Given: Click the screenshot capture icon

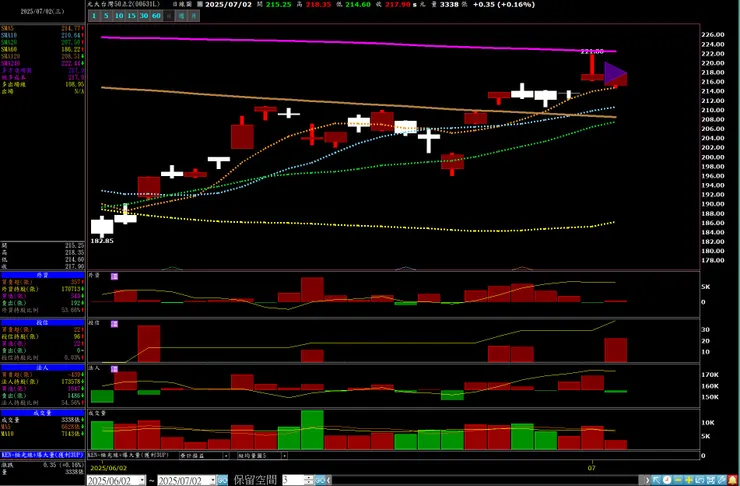Looking at the screenshot, I should (710, 480).
